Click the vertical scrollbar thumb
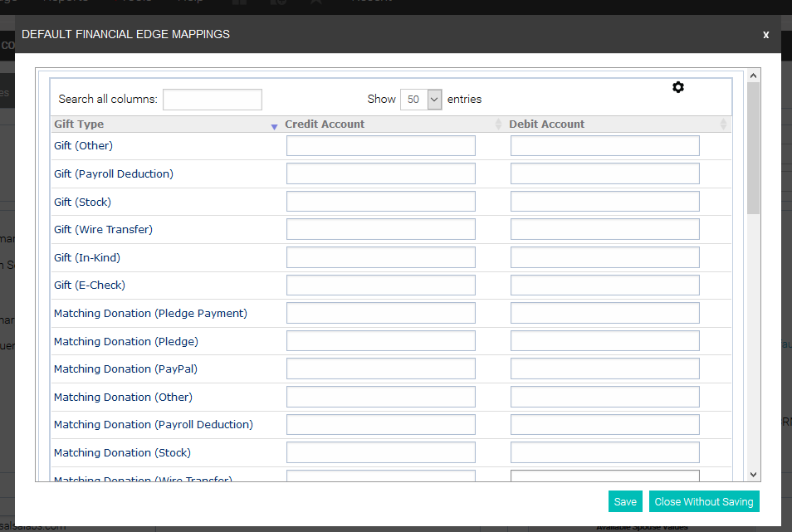The image size is (792, 532). tap(753, 149)
